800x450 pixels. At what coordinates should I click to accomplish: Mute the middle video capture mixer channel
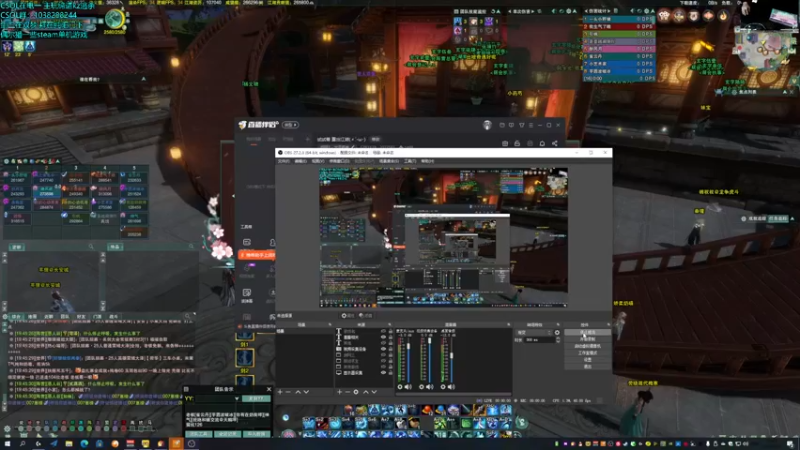point(430,387)
